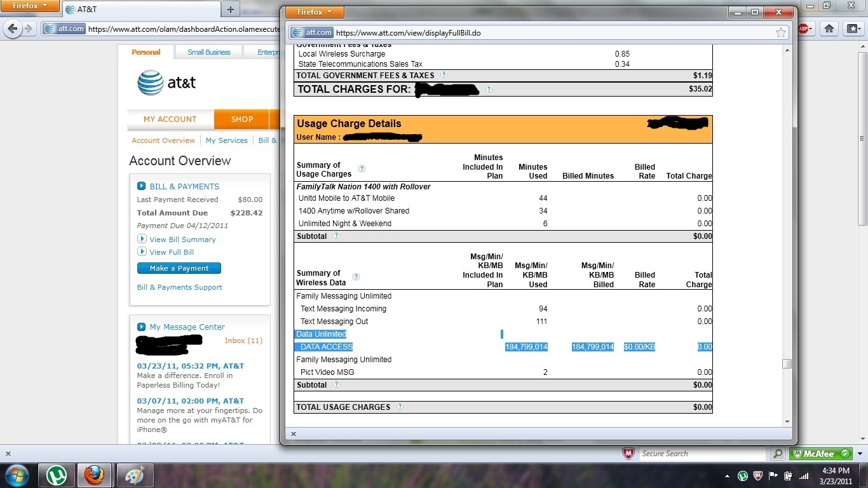Click the $0.00/KB billed rate value
The image size is (868, 488).
[639, 347]
